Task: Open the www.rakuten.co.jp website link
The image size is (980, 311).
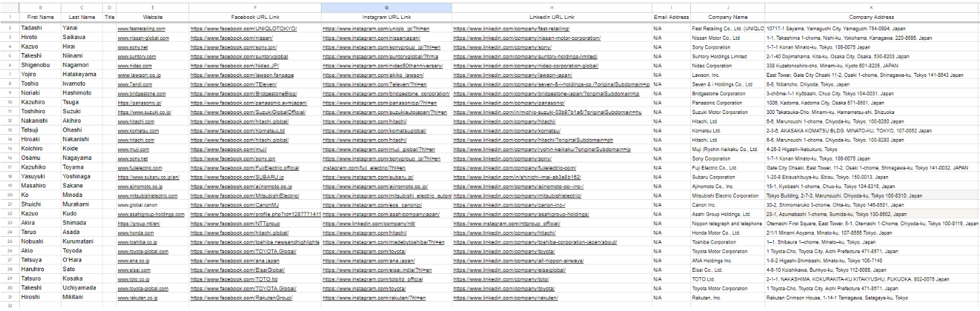Action: (138, 298)
